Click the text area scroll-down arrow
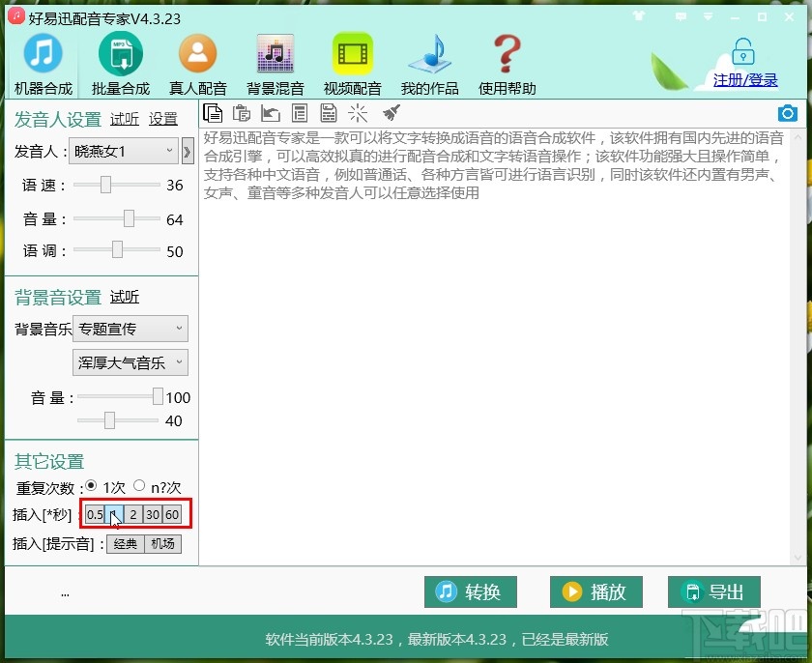Screen dimensions: 812x663 click(x=797, y=558)
